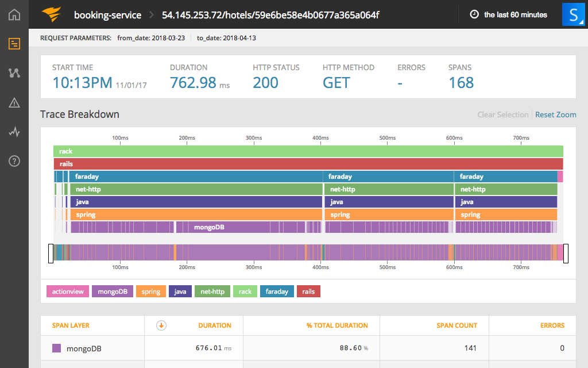Toggle the rails span layer filter

click(308, 292)
